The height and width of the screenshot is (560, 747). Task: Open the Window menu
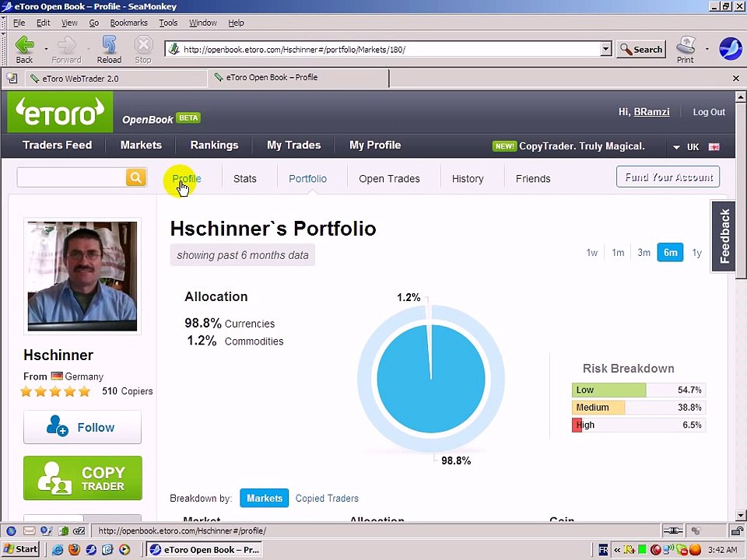tap(203, 23)
